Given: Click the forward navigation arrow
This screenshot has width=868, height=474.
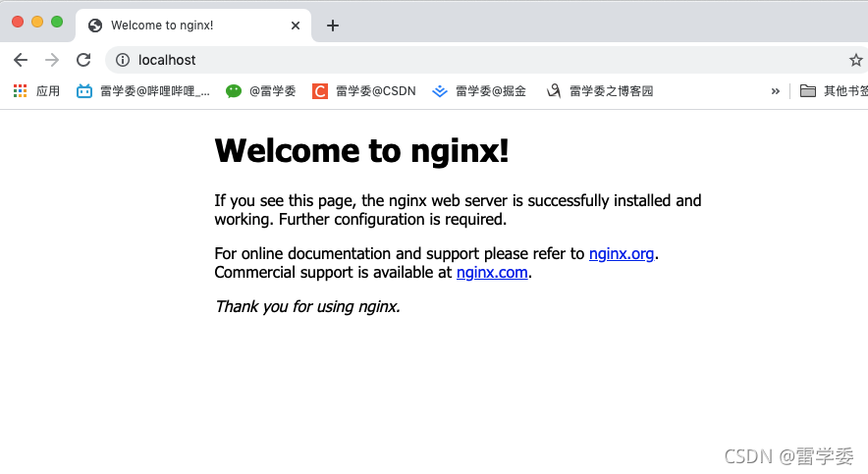Looking at the screenshot, I should click(x=52, y=60).
